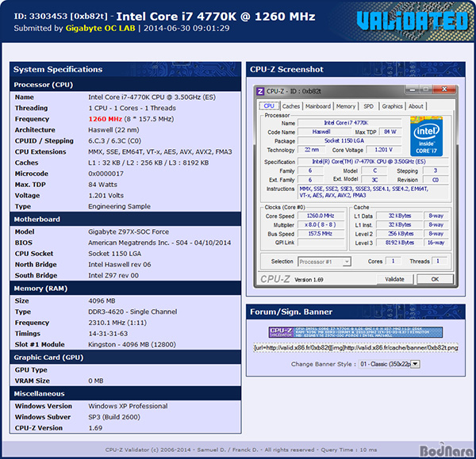Image resolution: width=476 pixels, height=459 pixels.
Task: Expand the Processor #1 selection dropdown
Action: (347, 262)
